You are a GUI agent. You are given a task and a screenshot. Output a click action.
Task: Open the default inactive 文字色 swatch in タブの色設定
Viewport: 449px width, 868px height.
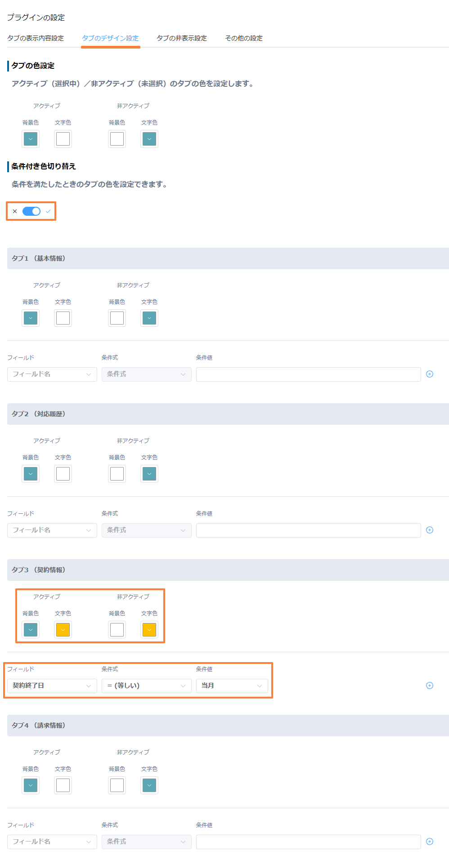click(149, 139)
